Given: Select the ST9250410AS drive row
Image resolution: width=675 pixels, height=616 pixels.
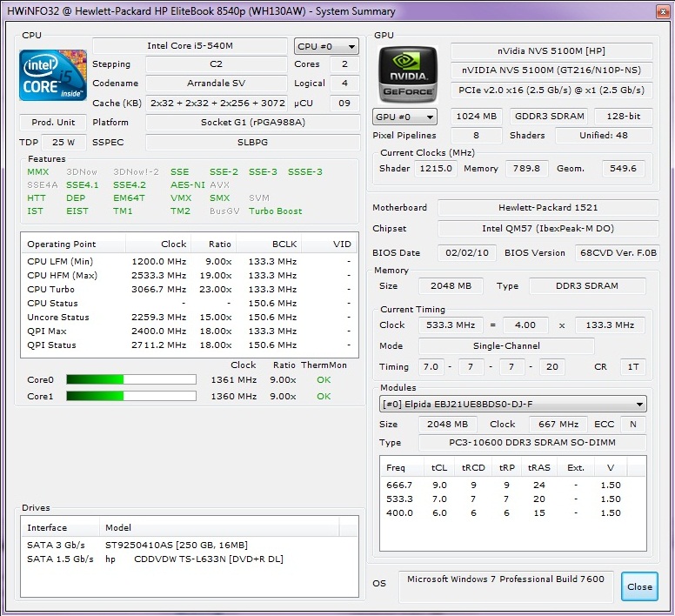Looking at the screenshot, I should click(189, 545).
